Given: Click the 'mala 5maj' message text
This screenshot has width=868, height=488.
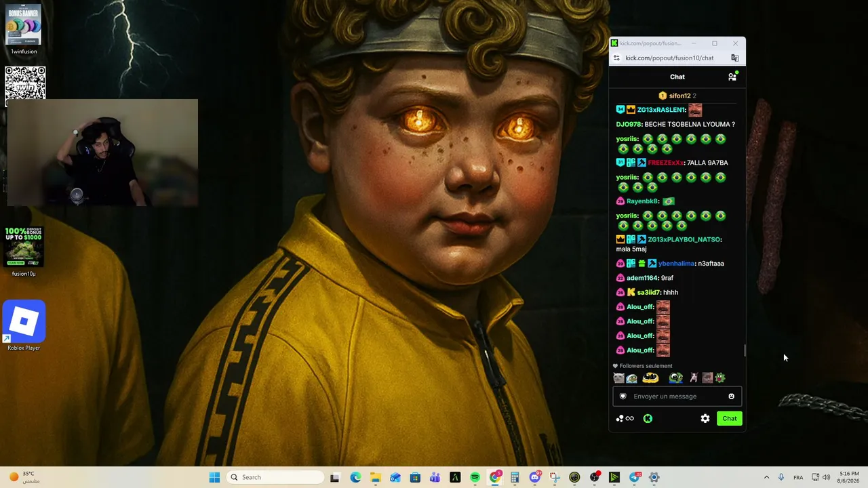Looking at the screenshot, I should click(x=631, y=249).
